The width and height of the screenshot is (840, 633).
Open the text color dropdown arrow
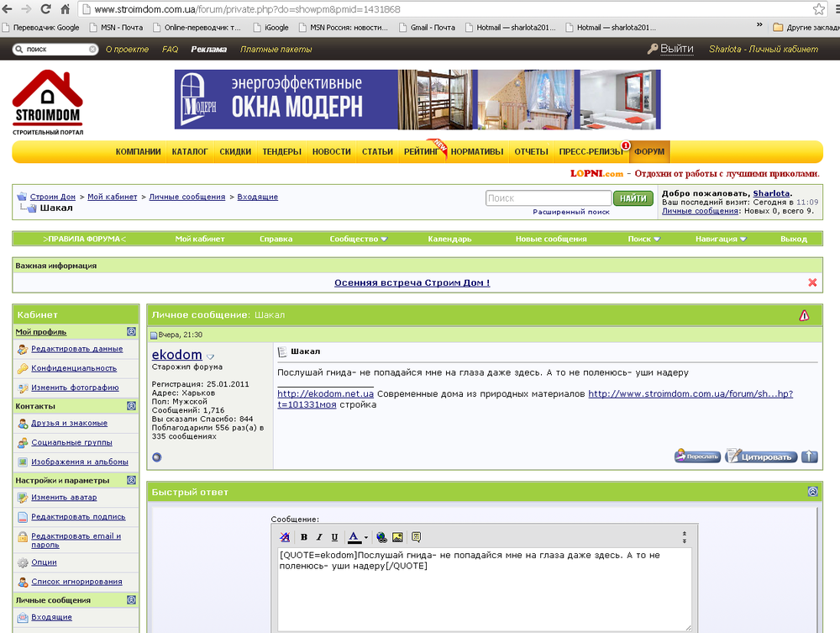click(x=366, y=538)
